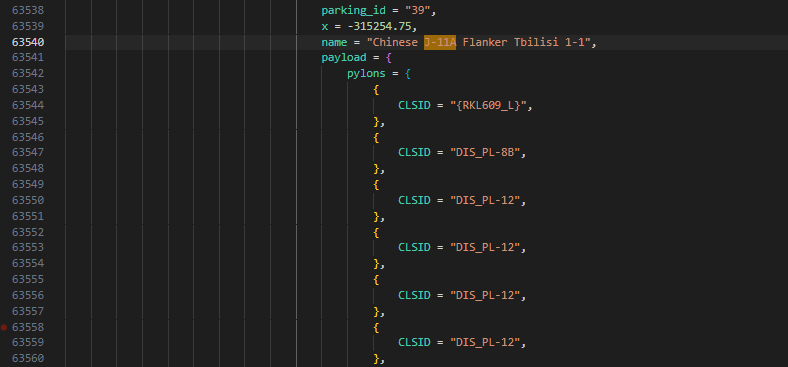Click "DIS_PL-12" on line 63559
This screenshot has height=367, width=788.
485,342
